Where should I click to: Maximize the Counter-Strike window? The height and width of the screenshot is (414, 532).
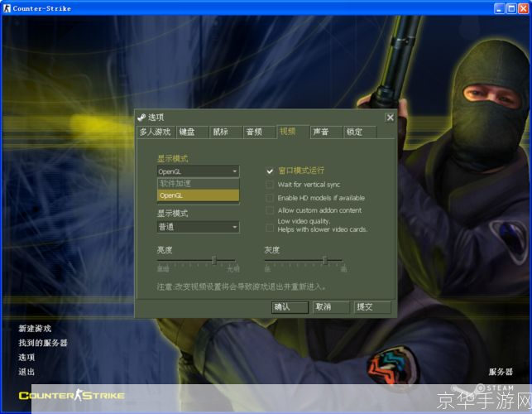[511, 8]
